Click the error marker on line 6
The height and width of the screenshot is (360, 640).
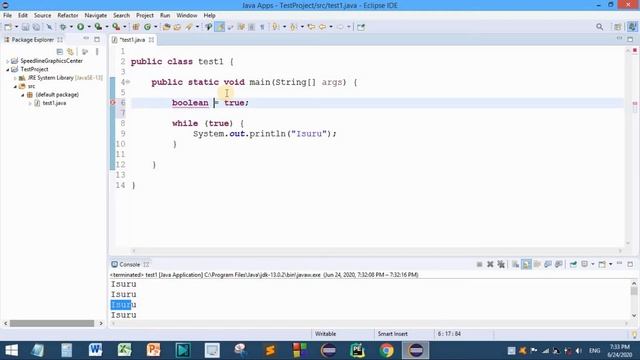[x=113, y=102]
